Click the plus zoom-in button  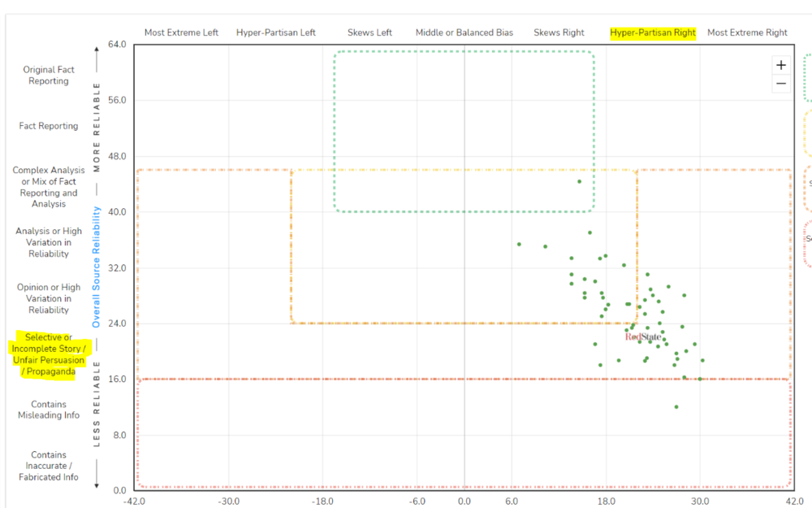tap(780, 65)
